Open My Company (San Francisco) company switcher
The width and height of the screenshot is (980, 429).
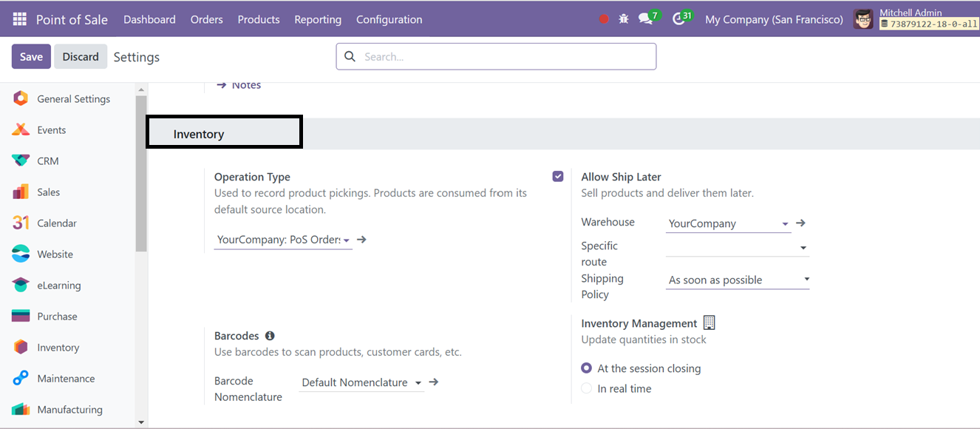click(774, 19)
